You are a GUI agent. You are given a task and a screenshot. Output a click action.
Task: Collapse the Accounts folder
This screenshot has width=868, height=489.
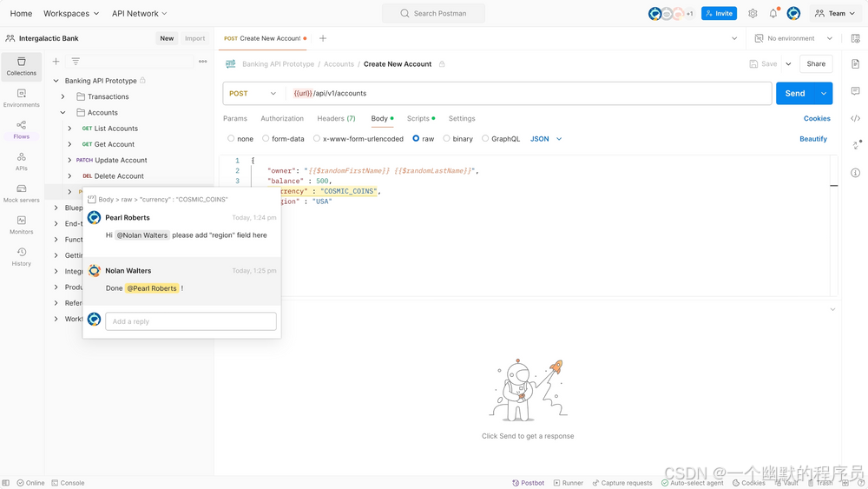[x=63, y=112]
